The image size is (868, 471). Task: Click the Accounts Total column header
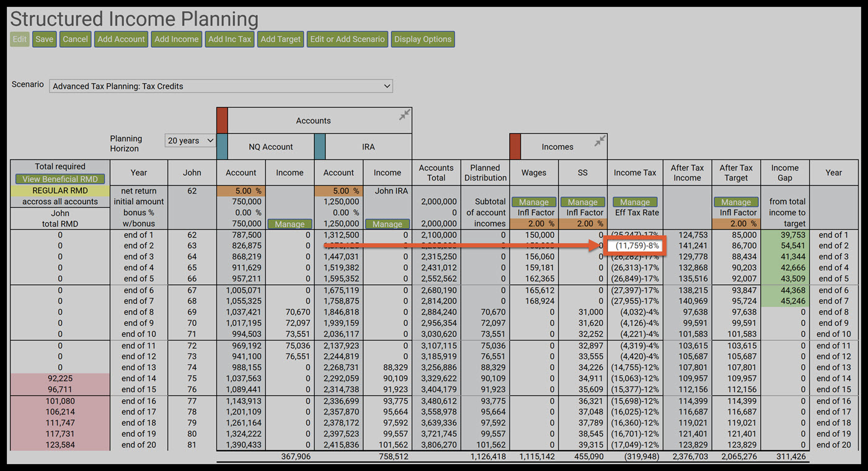[x=436, y=173]
